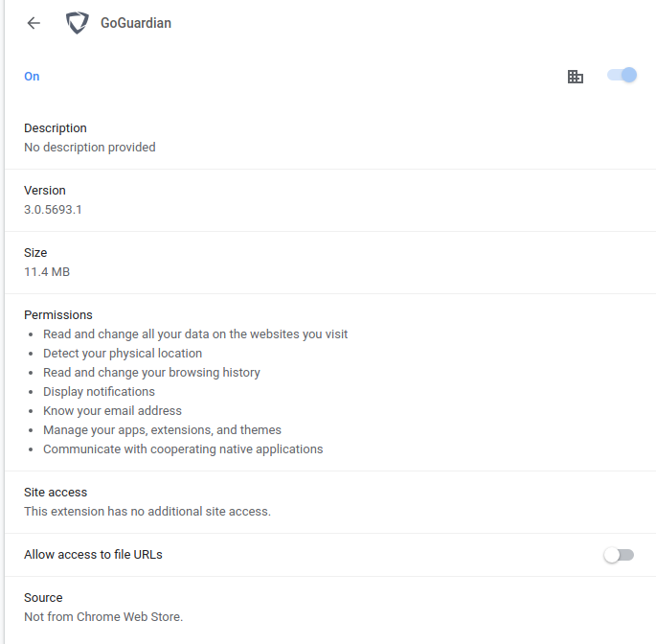Click the Description heading

point(56,128)
